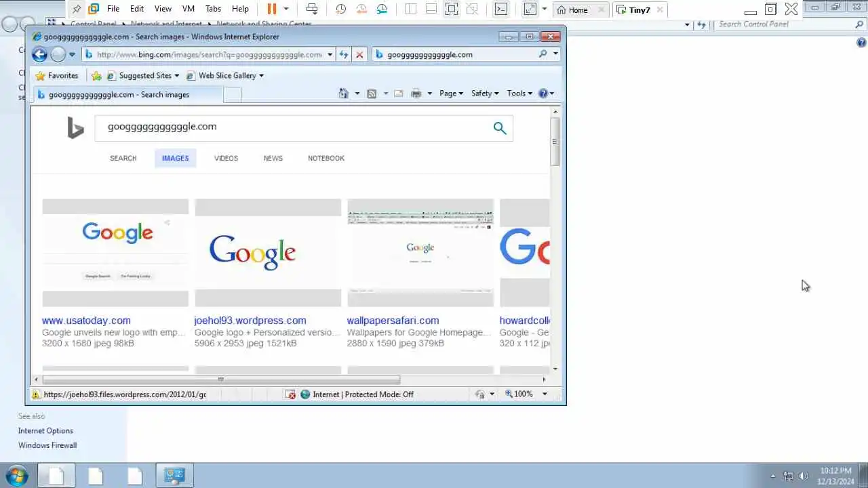Open Windows Firewall link in Control Panel
Viewport: 868px width, 488px height.
(x=47, y=445)
